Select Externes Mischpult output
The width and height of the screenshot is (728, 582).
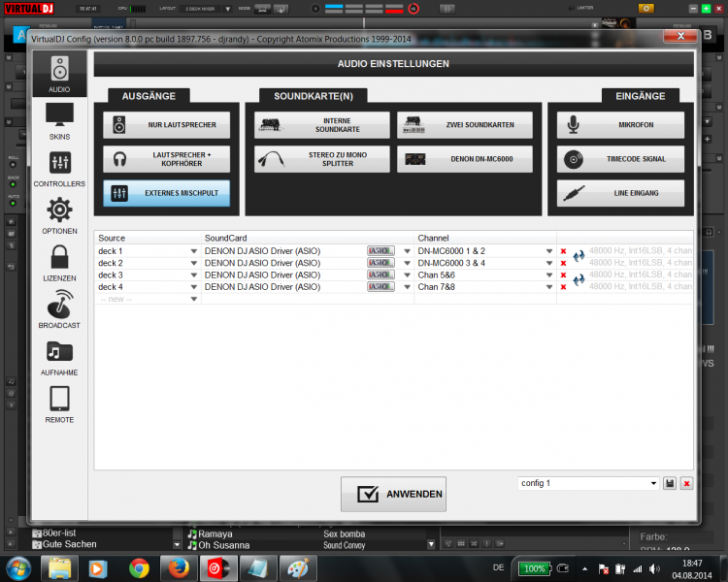pos(166,193)
